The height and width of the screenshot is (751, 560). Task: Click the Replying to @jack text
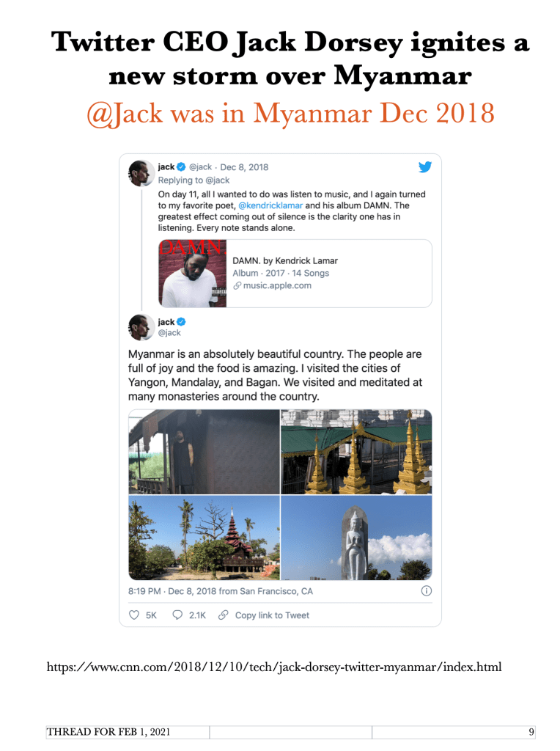pos(194,180)
